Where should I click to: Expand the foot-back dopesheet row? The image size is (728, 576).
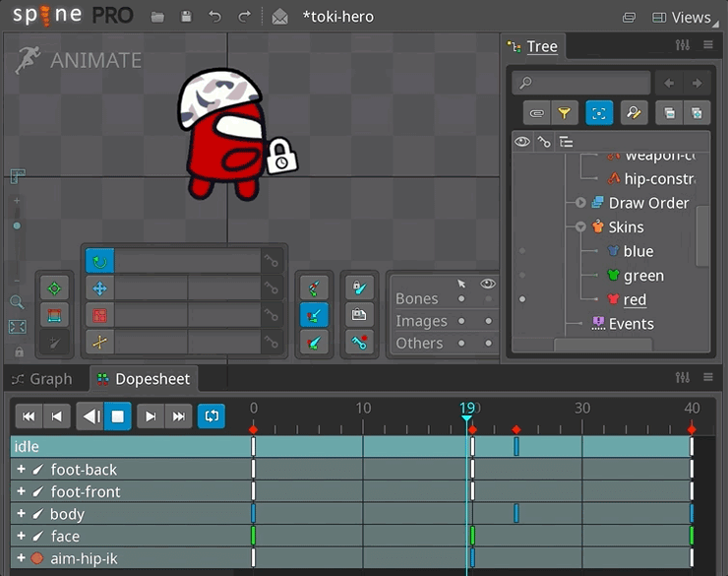(x=21, y=470)
